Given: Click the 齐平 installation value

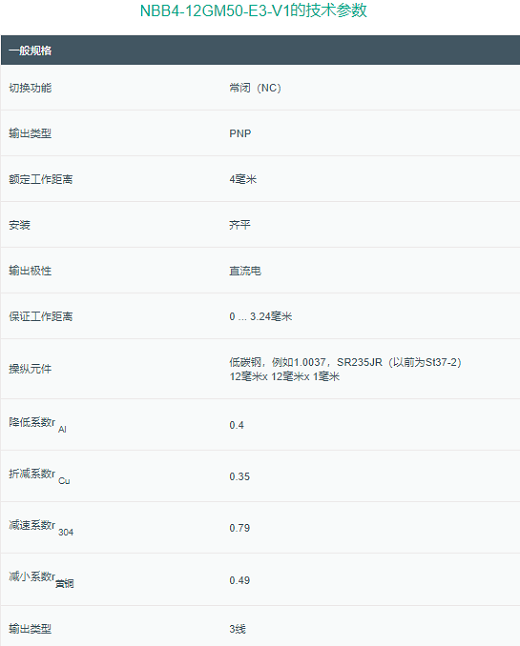Looking at the screenshot, I should tap(240, 225).
